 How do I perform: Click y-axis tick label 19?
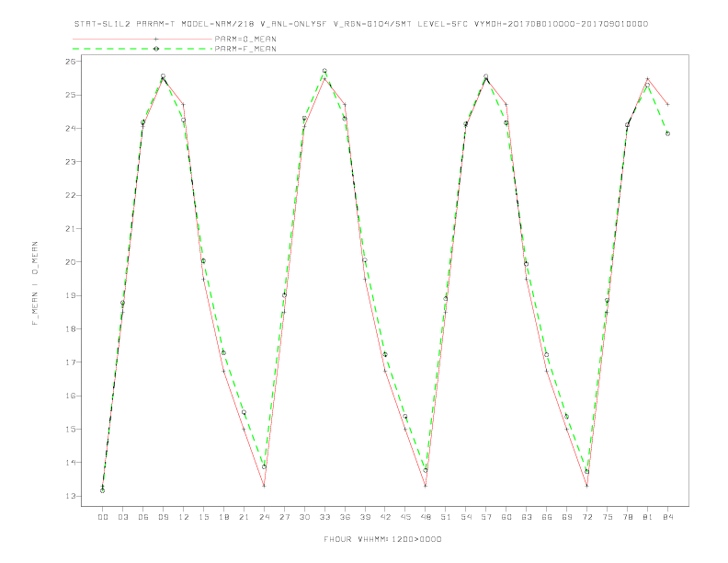point(70,295)
